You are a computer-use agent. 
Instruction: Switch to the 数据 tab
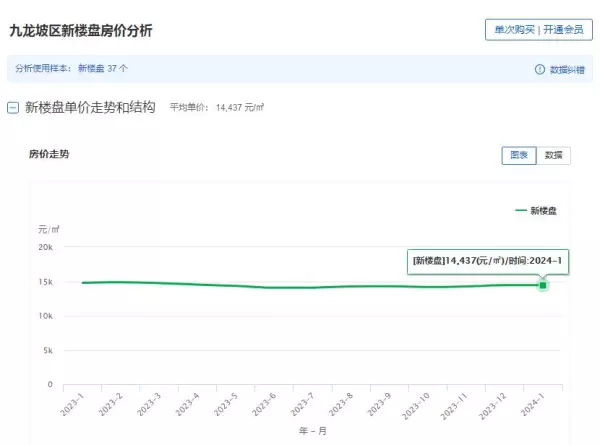pos(553,155)
